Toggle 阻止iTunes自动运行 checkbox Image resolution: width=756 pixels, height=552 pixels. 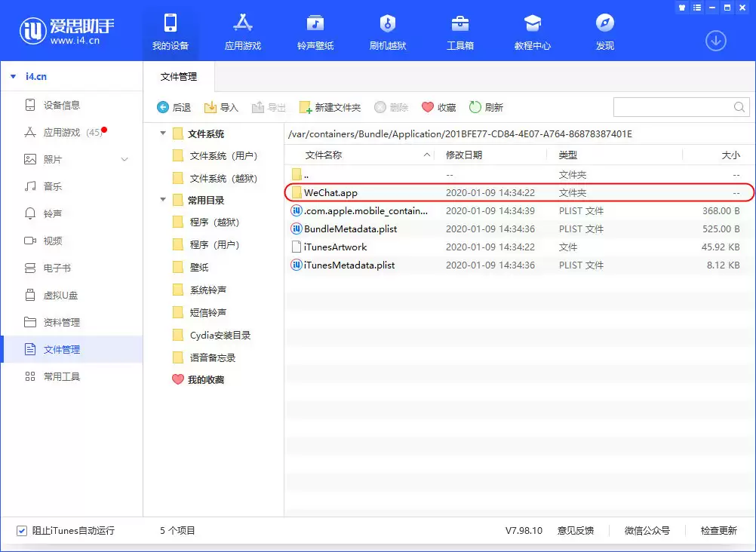(22, 531)
